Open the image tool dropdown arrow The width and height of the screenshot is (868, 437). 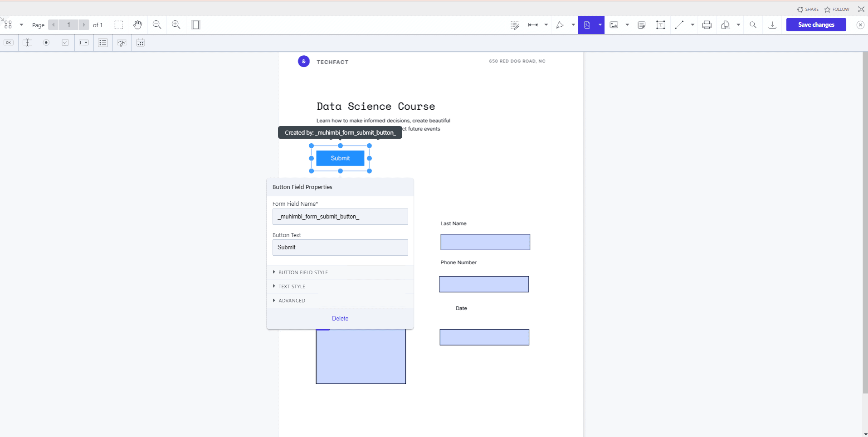click(x=627, y=25)
